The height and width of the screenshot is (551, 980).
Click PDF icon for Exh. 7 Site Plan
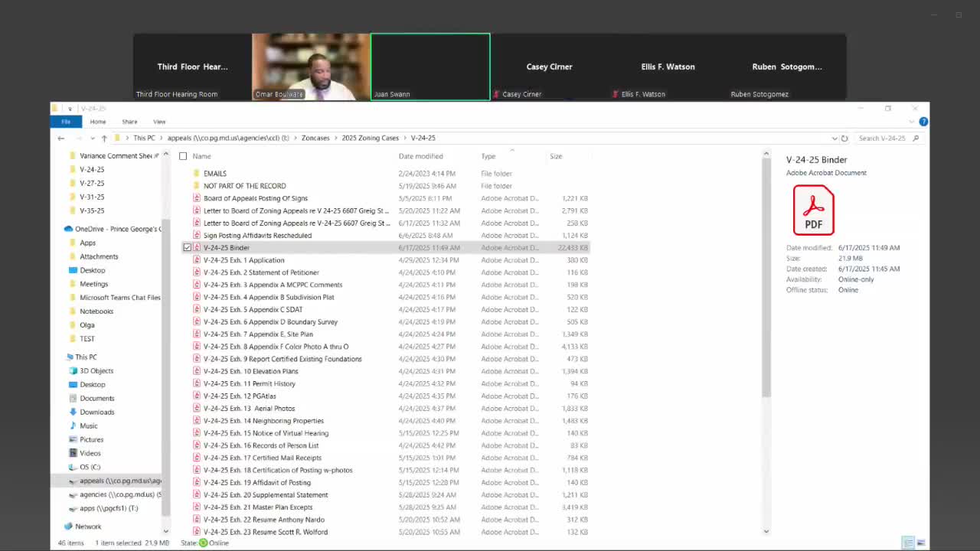click(x=197, y=334)
